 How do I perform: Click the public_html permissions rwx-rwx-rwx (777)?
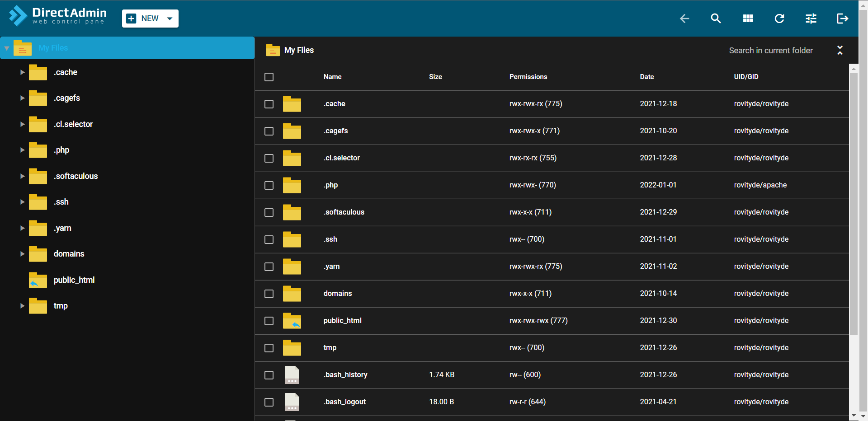coord(538,321)
